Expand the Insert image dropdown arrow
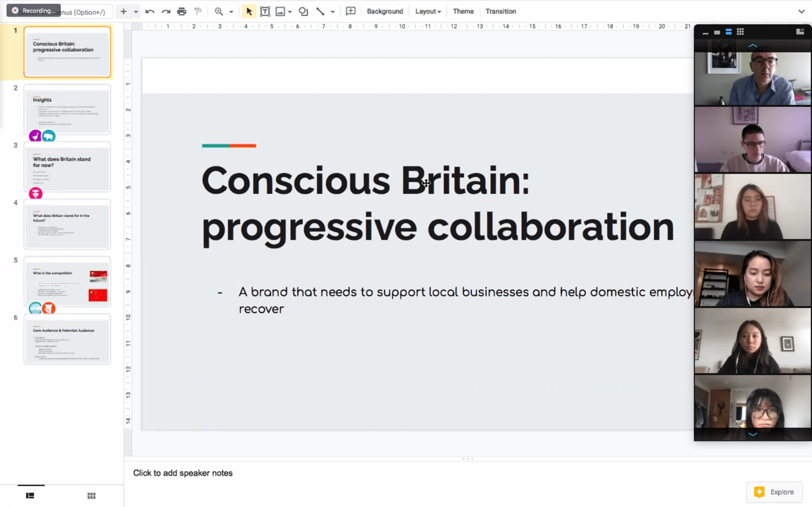 click(290, 12)
